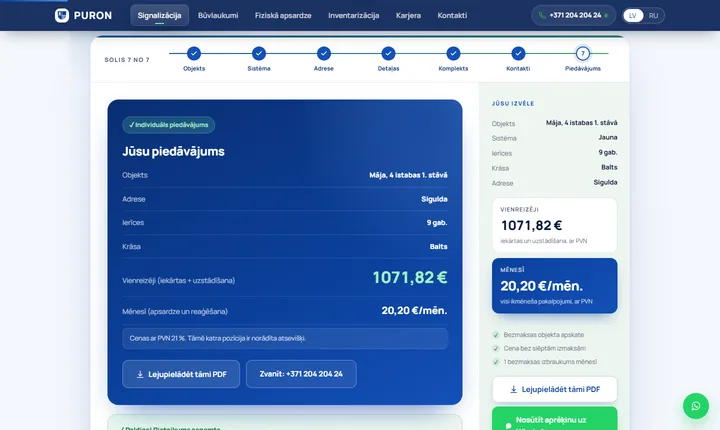Switch language to LV
Screen dimensions: 720x430
pyautogui.click(x=633, y=15)
